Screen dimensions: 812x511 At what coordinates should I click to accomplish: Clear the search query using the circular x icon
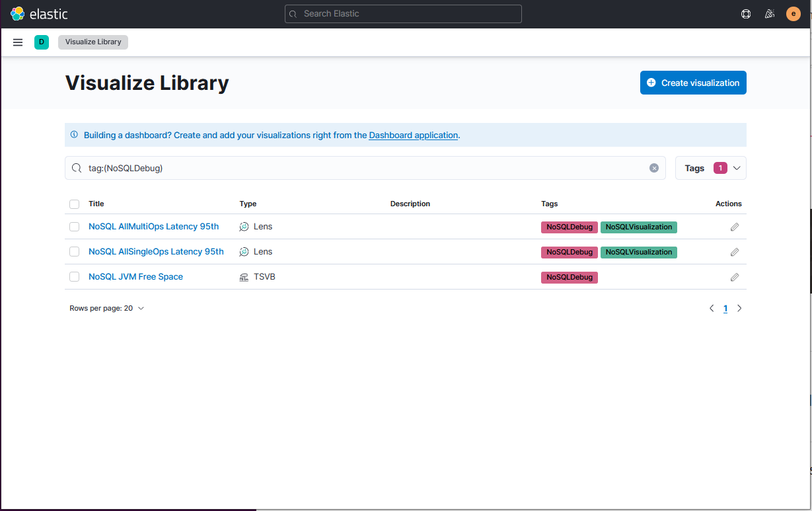point(654,168)
